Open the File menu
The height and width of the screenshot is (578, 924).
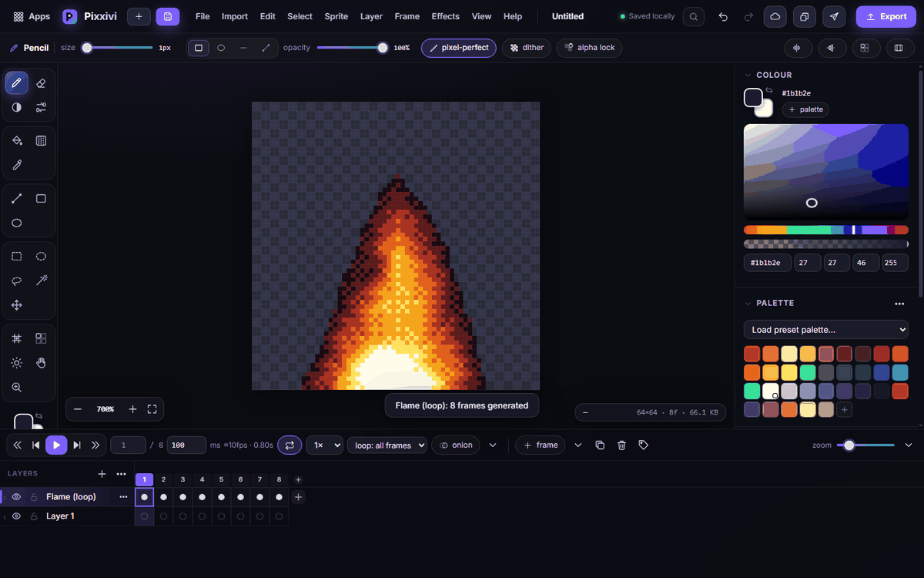203,16
